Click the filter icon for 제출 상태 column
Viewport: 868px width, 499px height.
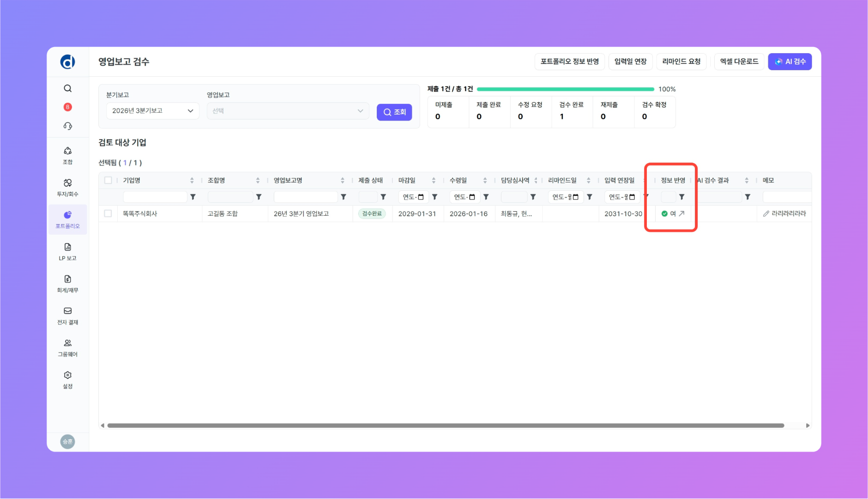click(x=383, y=197)
